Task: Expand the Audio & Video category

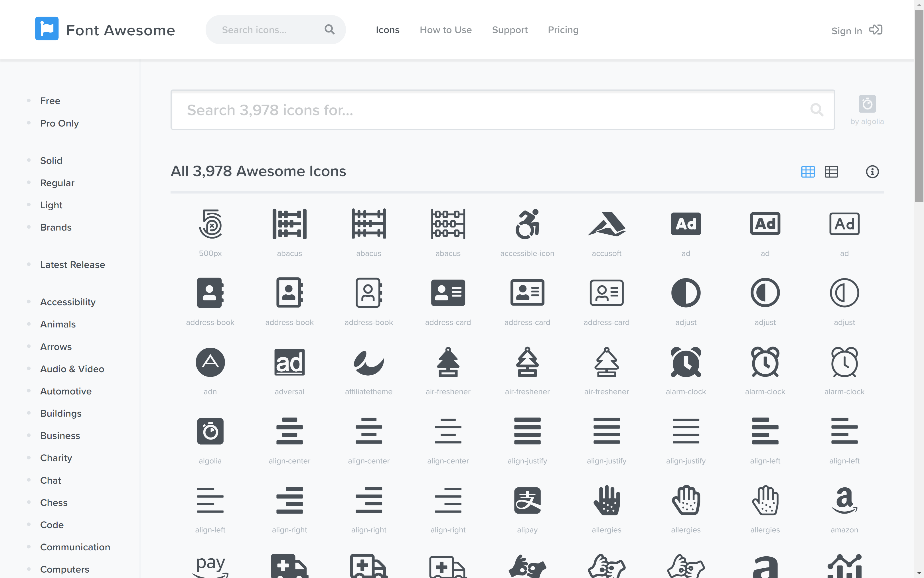Action: (72, 368)
